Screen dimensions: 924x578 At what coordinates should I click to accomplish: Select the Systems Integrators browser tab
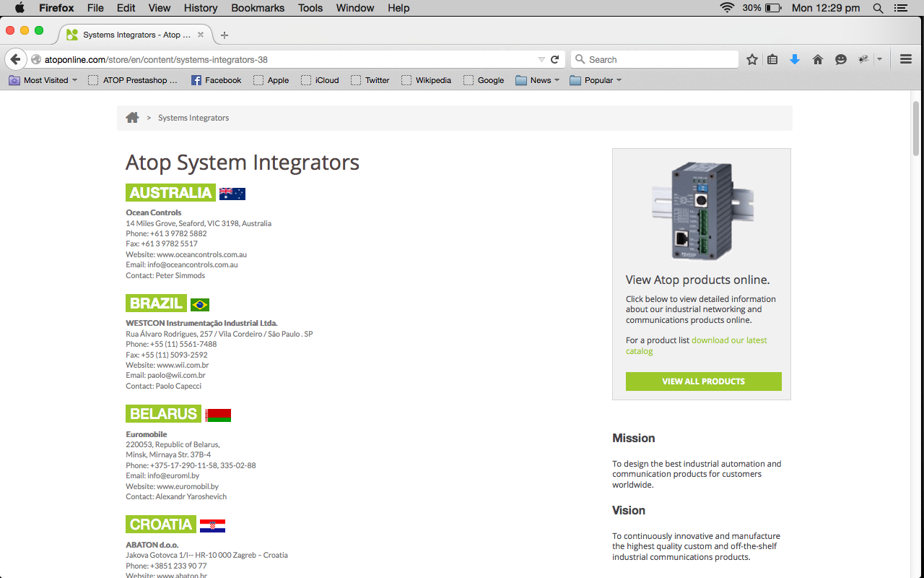pyautogui.click(x=136, y=35)
